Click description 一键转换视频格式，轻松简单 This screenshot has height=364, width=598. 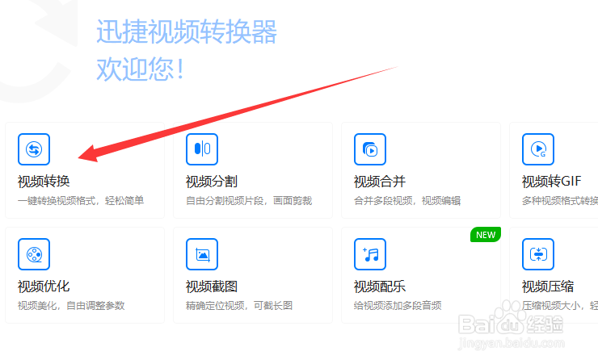(81, 201)
